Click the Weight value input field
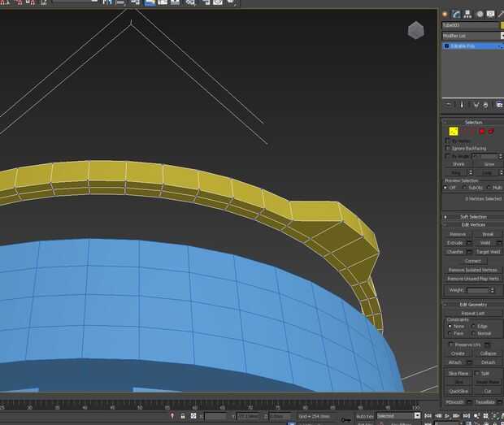The width and height of the screenshot is (504, 425). (478, 290)
